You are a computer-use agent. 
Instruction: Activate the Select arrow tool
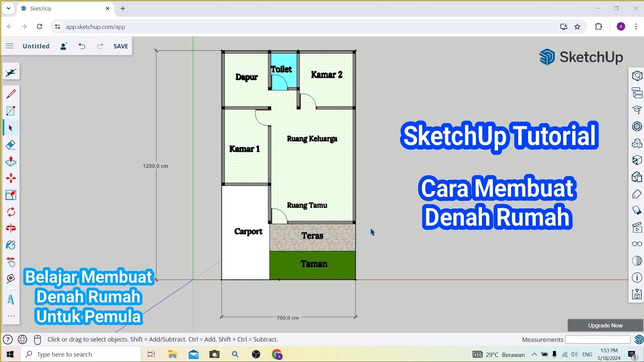(11, 128)
